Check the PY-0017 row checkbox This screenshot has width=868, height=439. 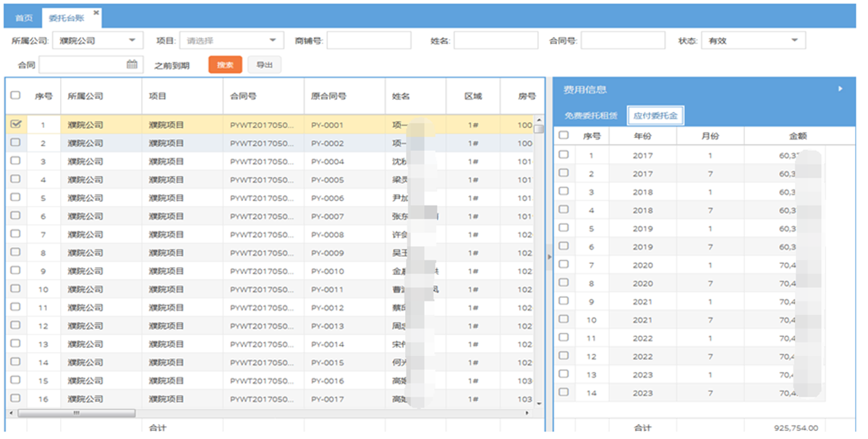coord(15,398)
